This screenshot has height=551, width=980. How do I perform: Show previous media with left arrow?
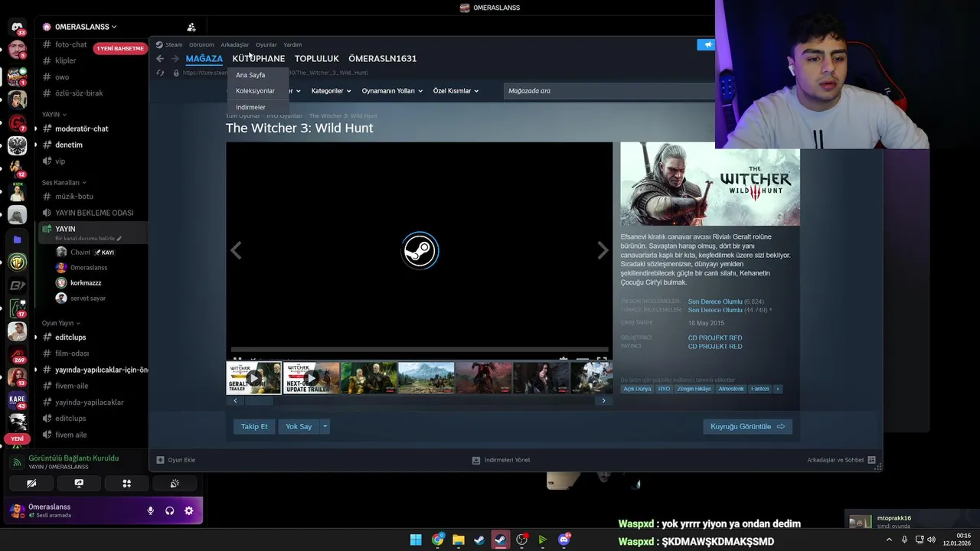pos(237,250)
